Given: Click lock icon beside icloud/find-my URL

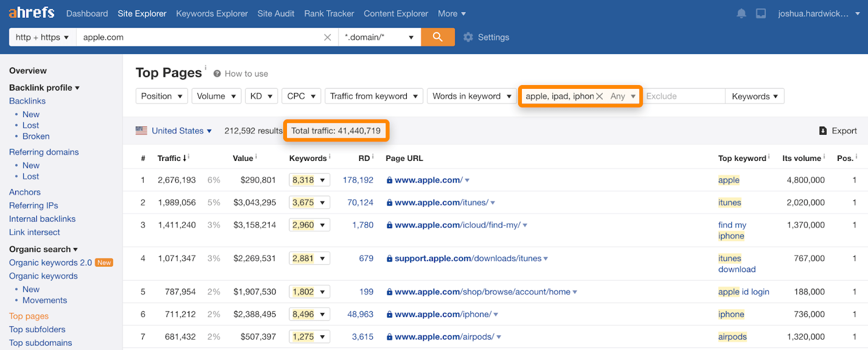Looking at the screenshot, I should click(390, 225).
